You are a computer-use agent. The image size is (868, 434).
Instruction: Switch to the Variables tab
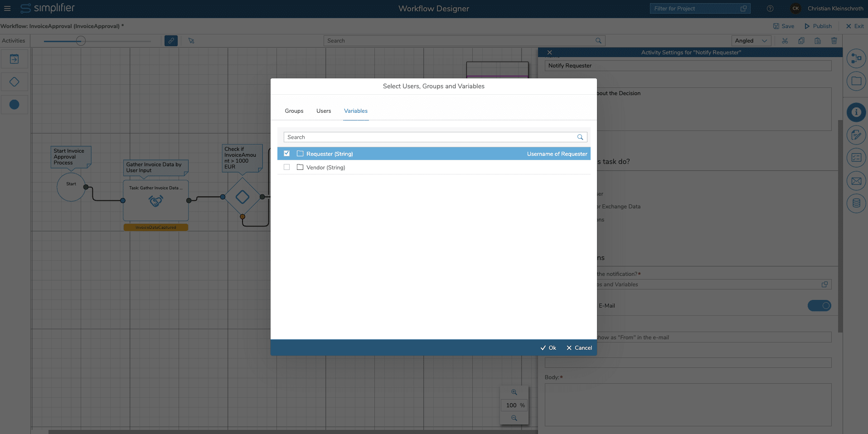[x=356, y=111]
